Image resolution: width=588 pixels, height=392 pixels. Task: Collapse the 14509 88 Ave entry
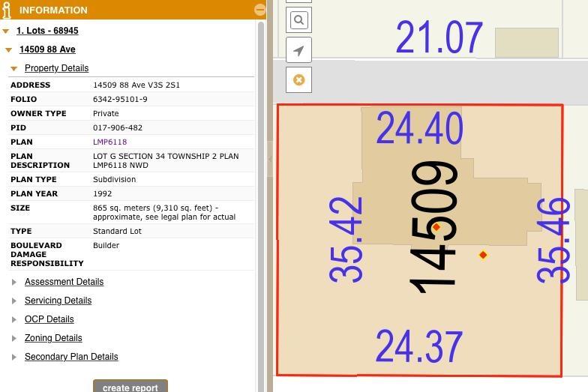[9, 50]
